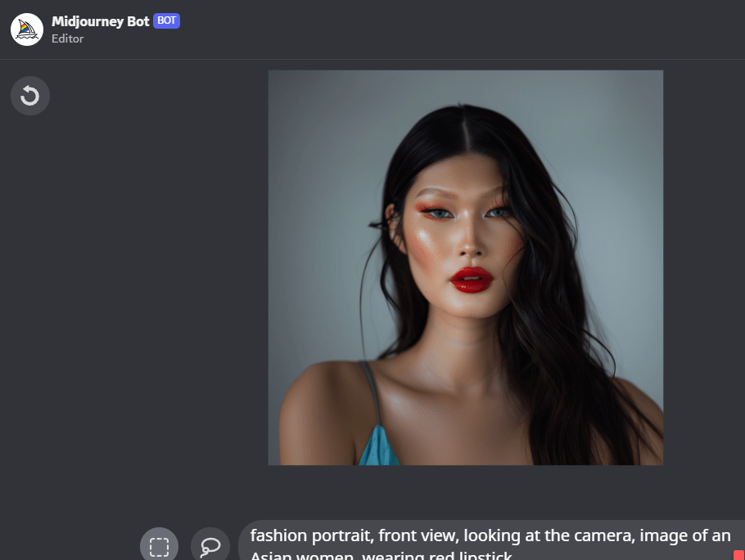Click the gray strap on the shoulder
The width and height of the screenshot is (745, 560).
pos(372,393)
